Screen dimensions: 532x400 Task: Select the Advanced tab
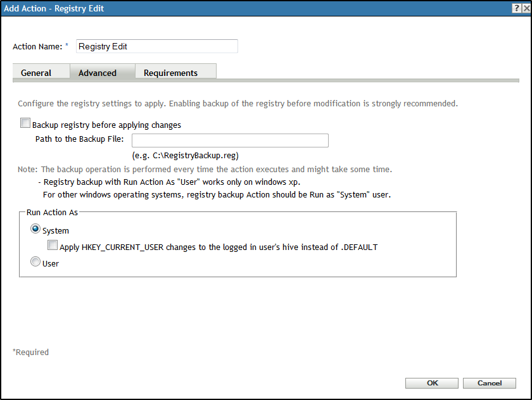point(98,73)
